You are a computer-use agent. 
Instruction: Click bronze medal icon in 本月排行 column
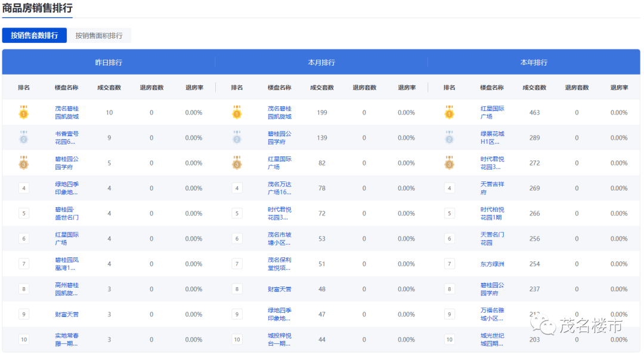click(x=237, y=163)
